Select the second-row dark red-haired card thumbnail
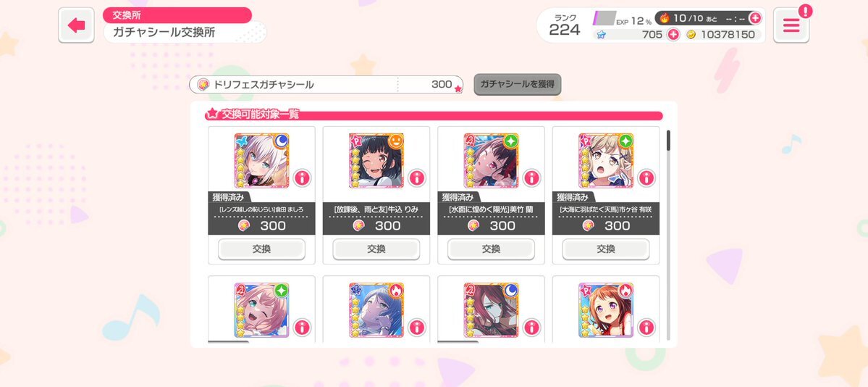868x387 pixels. click(x=491, y=310)
